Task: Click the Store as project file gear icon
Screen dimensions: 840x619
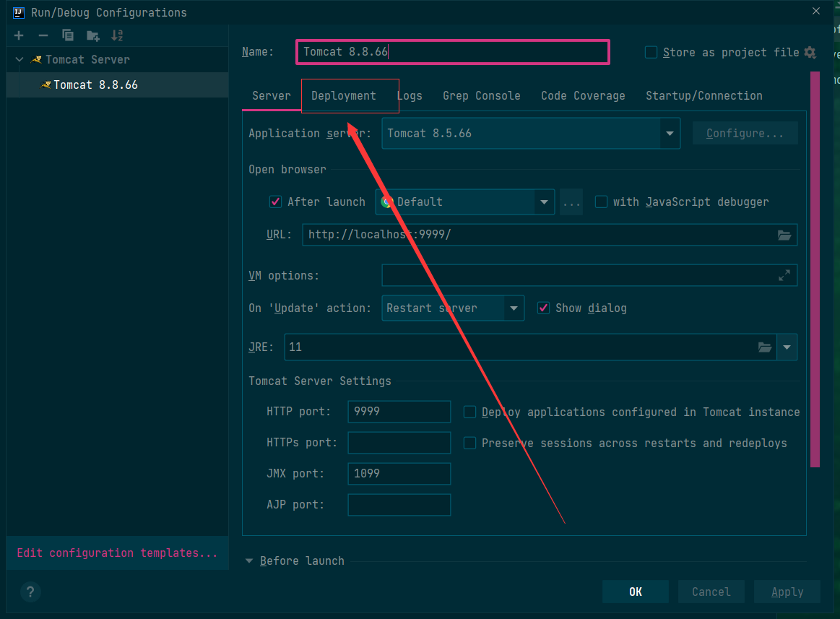Action: point(810,53)
